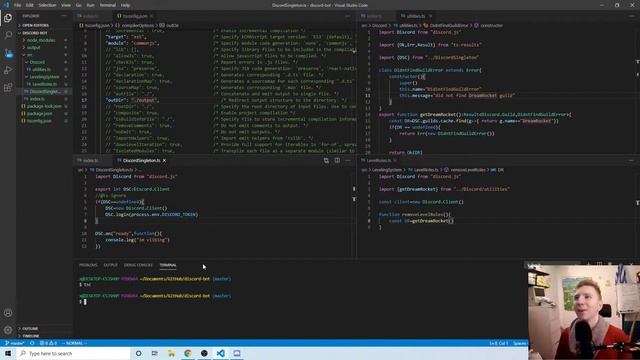
Task: Open errors and warnings count in status bar
Action: (49, 343)
